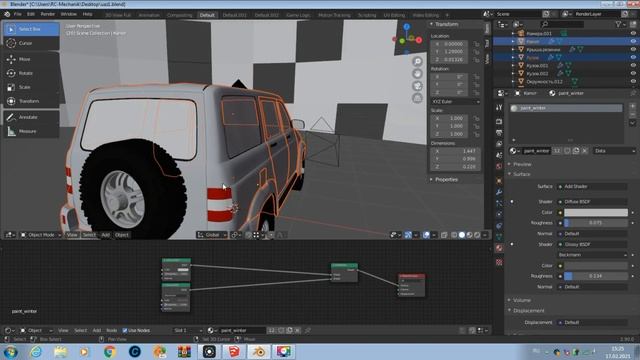Remove material slot with minus button

(632, 114)
